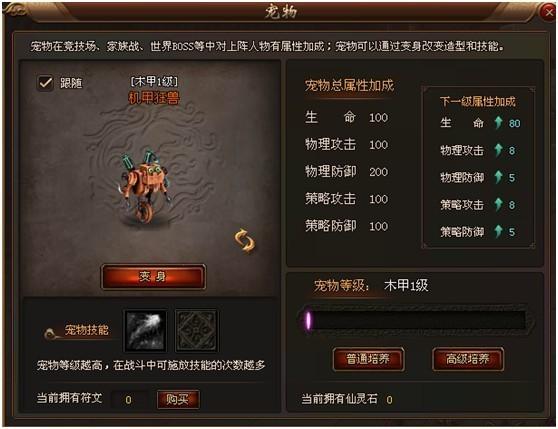This screenshot has width=558, height=429.
Task: Click the 高级培养 button
Action: 468,359
